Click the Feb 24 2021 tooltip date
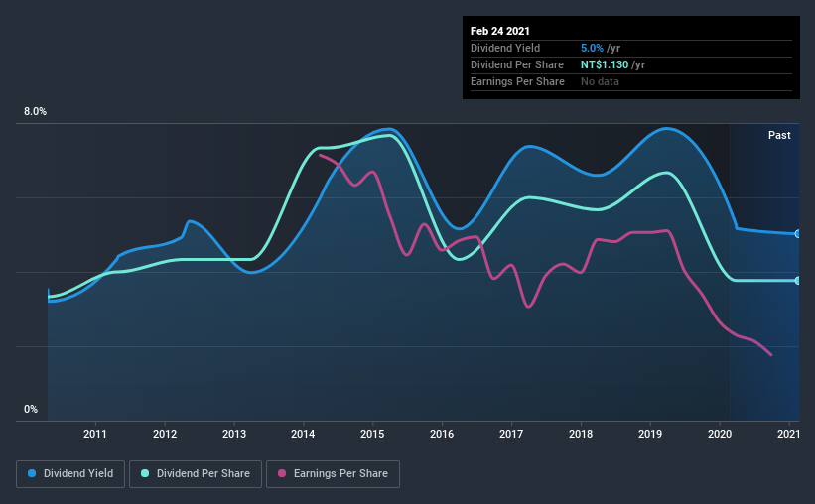 [500, 31]
